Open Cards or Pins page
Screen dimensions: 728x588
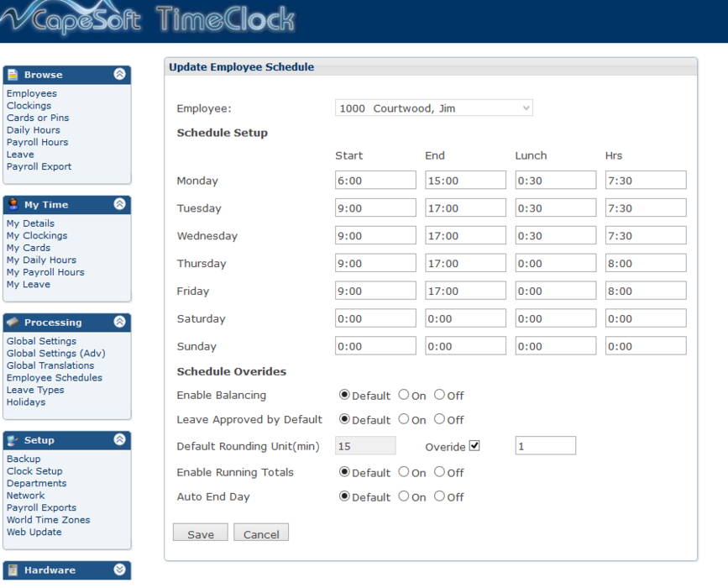point(38,118)
